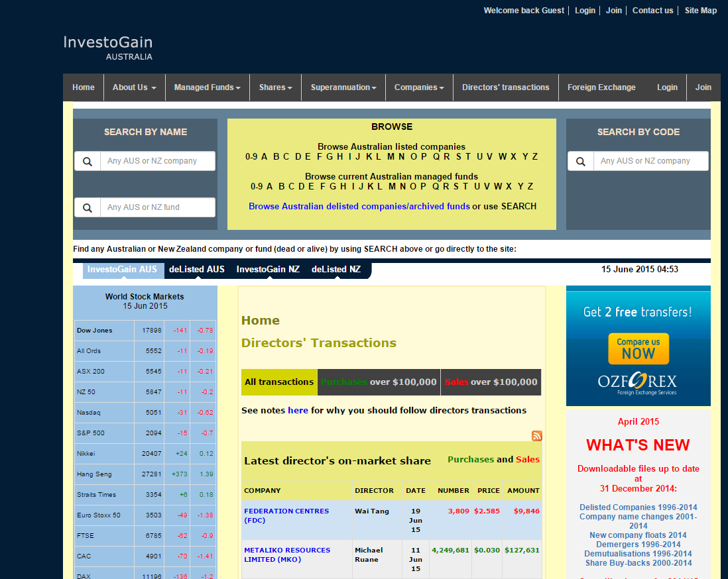Open Demutualisations 1996-2014 link
This screenshot has width=728, height=579.
[638, 554]
